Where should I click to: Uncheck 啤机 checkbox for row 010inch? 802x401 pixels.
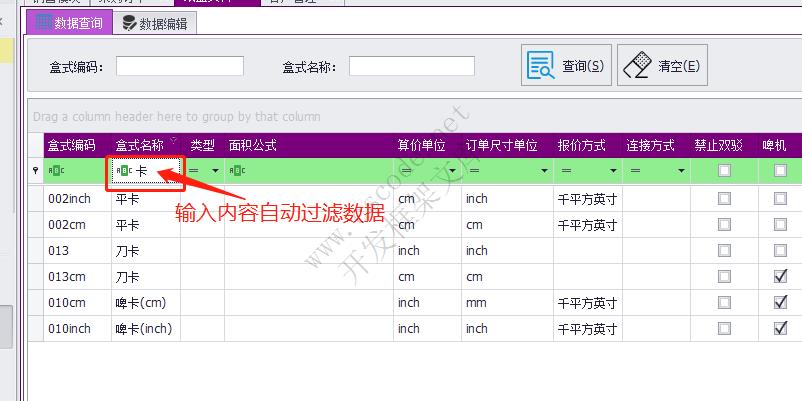[x=780, y=328]
